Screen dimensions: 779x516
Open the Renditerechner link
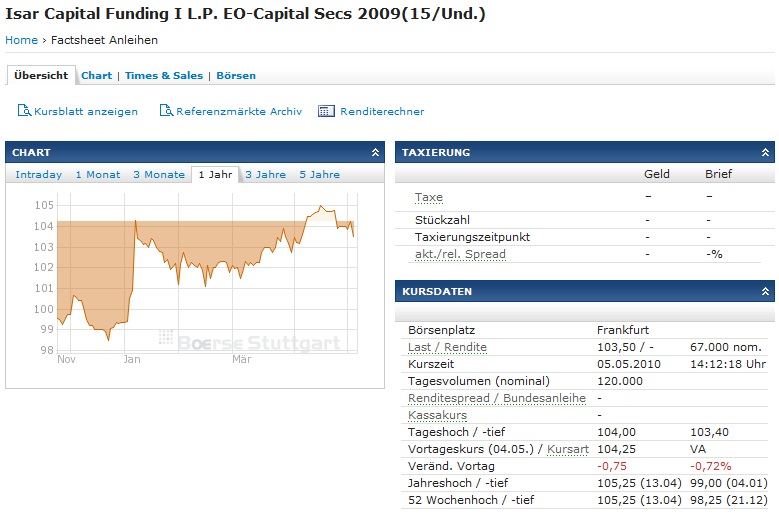click(x=382, y=111)
